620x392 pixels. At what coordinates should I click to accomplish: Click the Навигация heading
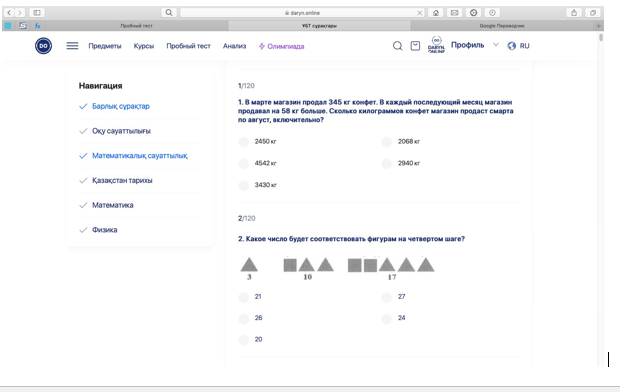pos(100,86)
